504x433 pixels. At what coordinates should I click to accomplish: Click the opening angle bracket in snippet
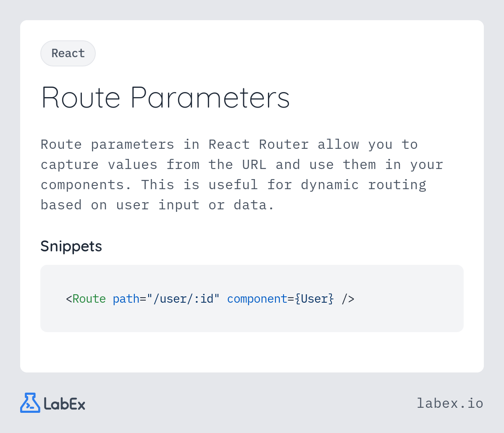[x=69, y=299]
